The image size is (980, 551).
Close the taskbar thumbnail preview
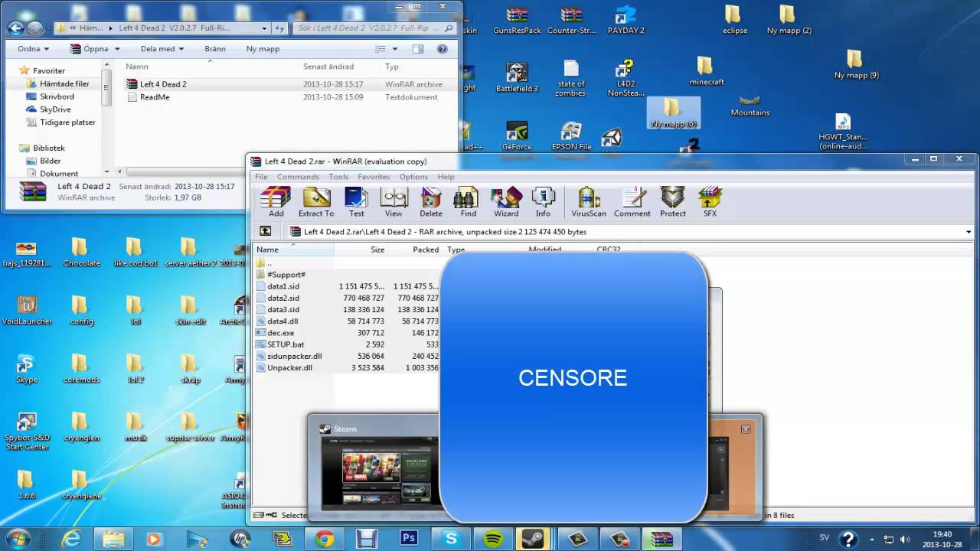point(745,429)
